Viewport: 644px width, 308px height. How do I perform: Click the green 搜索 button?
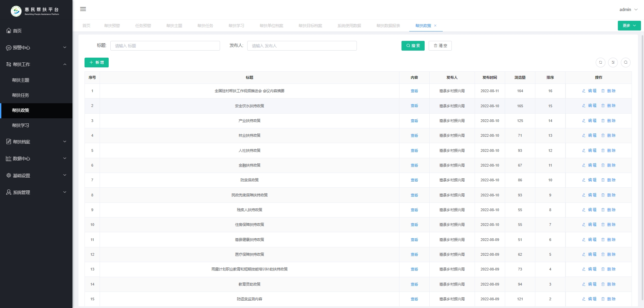pyautogui.click(x=413, y=46)
